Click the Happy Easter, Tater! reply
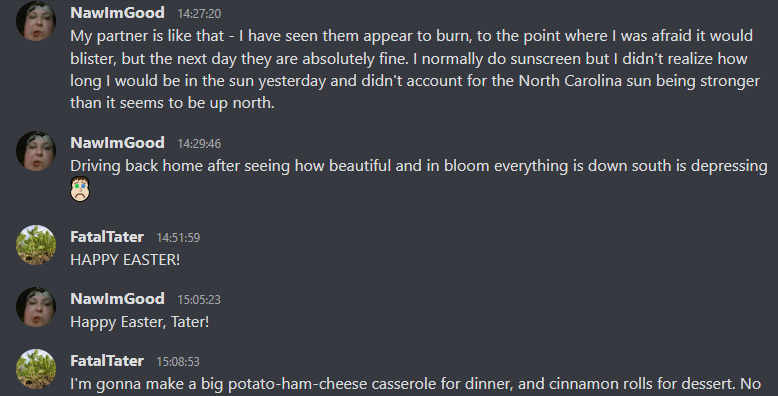 point(139,322)
